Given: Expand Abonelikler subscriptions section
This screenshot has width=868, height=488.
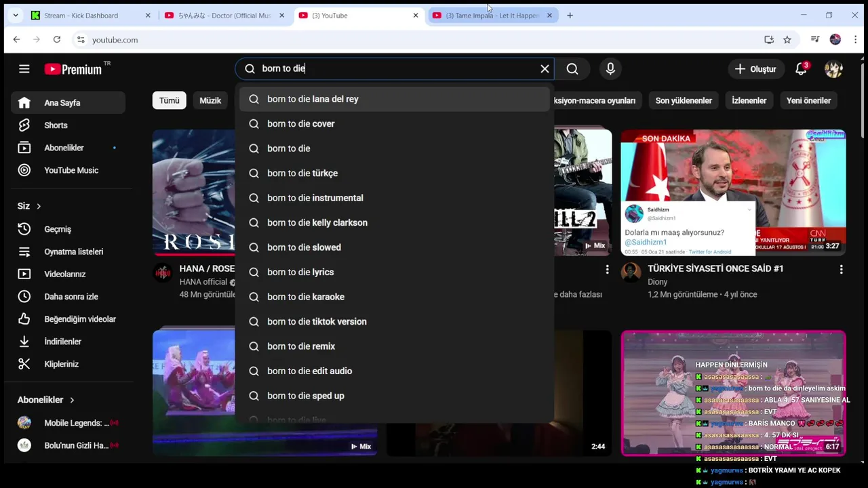Looking at the screenshot, I should pos(46,400).
